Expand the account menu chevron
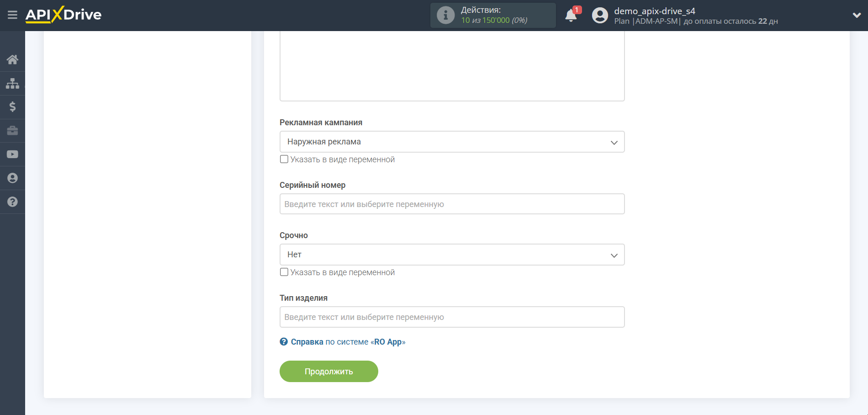 pyautogui.click(x=857, y=15)
